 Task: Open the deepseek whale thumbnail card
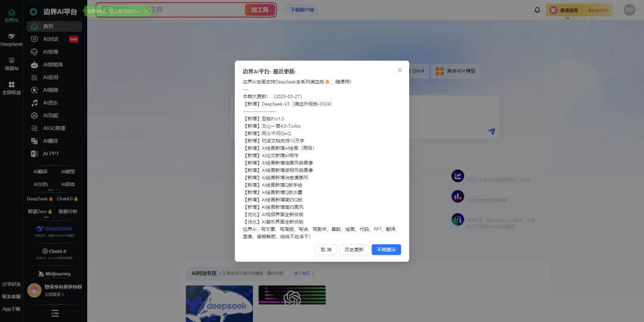[x=220, y=303]
